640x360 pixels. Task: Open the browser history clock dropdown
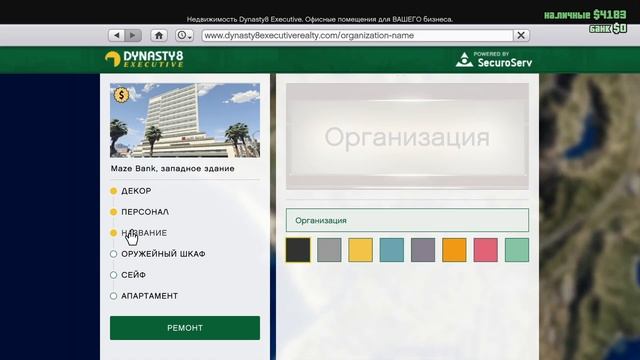coord(184,36)
